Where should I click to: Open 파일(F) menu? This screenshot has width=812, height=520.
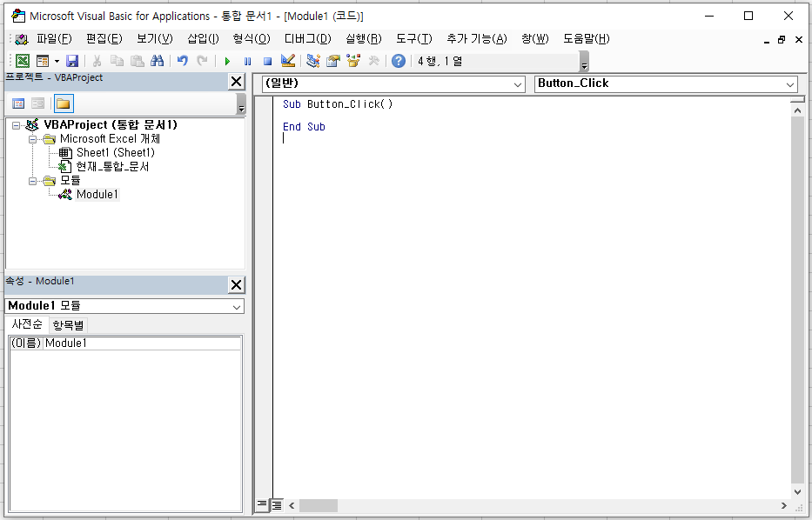[54, 39]
